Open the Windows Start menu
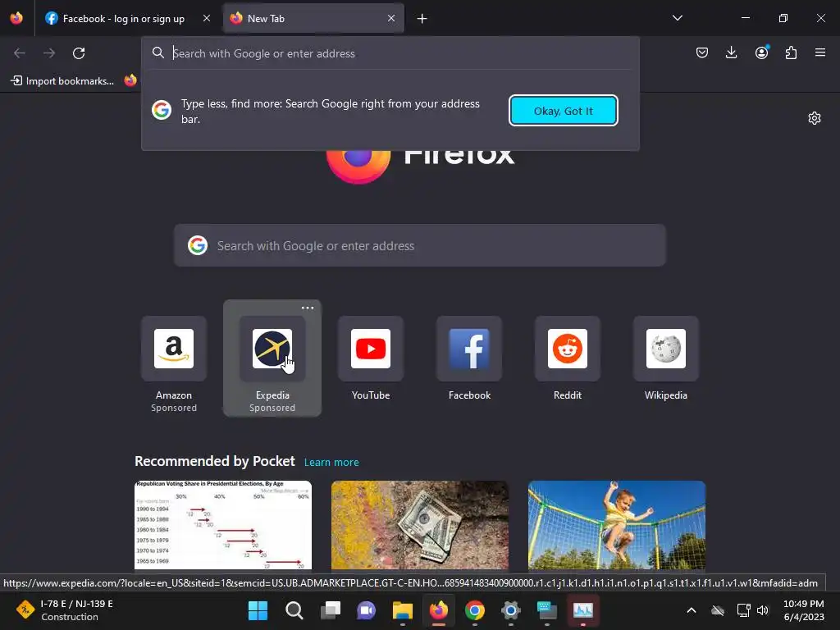The image size is (840, 630). pos(258,610)
